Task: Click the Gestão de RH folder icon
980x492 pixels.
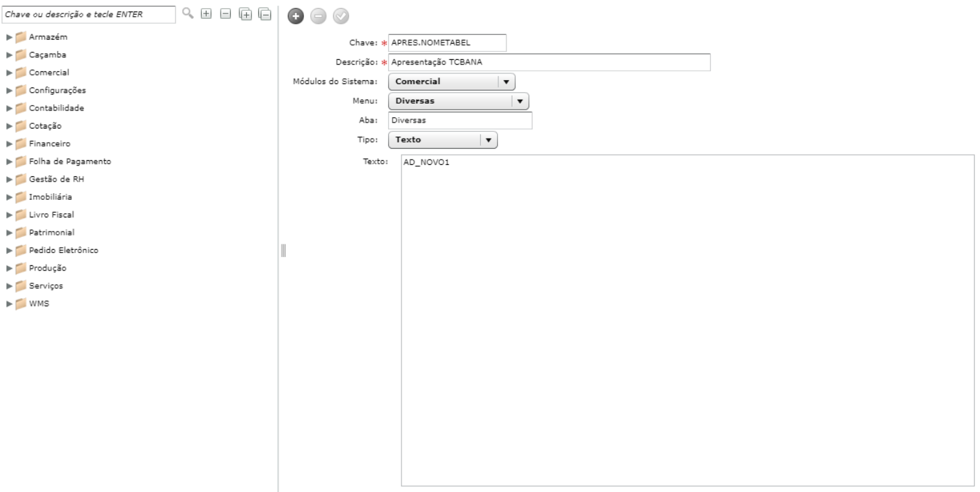Action: [21, 180]
